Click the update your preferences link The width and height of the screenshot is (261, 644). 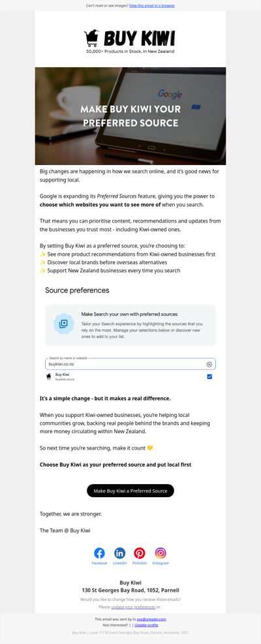133,607
